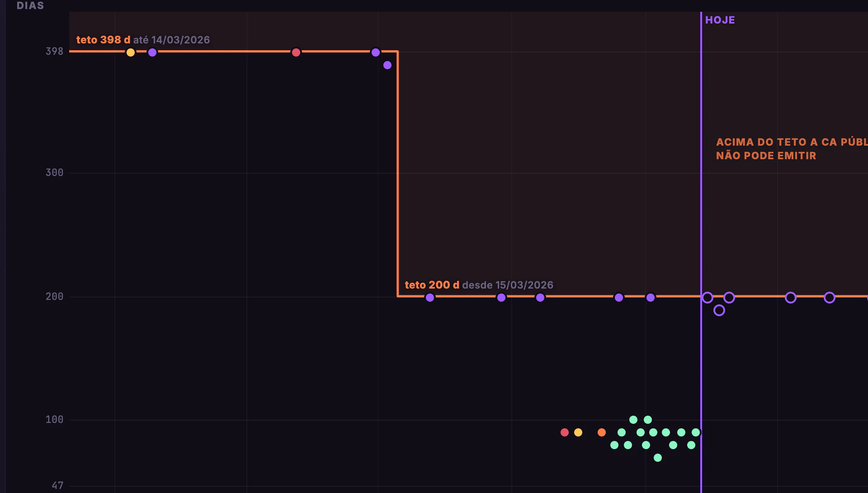Screen dimensions: 868x493
Task: Click the vertical drop of the orange ceiling line
Action: pyautogui.click(x=398, y=174)
